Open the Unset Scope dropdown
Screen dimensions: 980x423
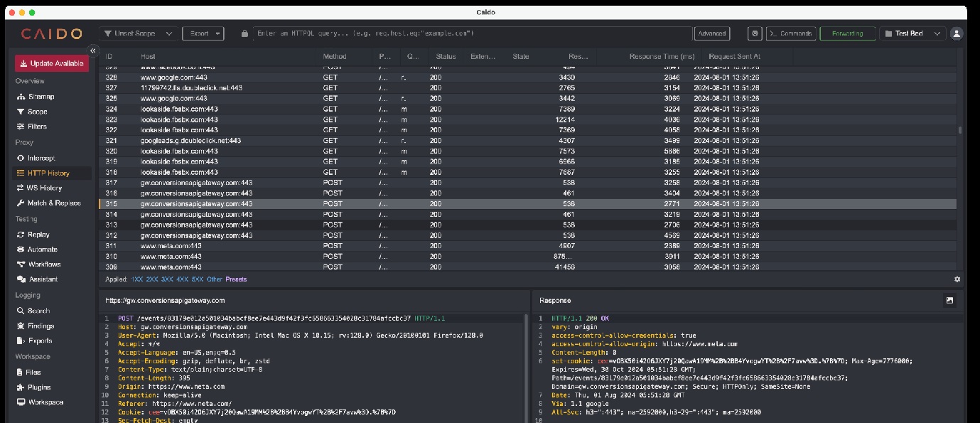(x=139, y=33)
